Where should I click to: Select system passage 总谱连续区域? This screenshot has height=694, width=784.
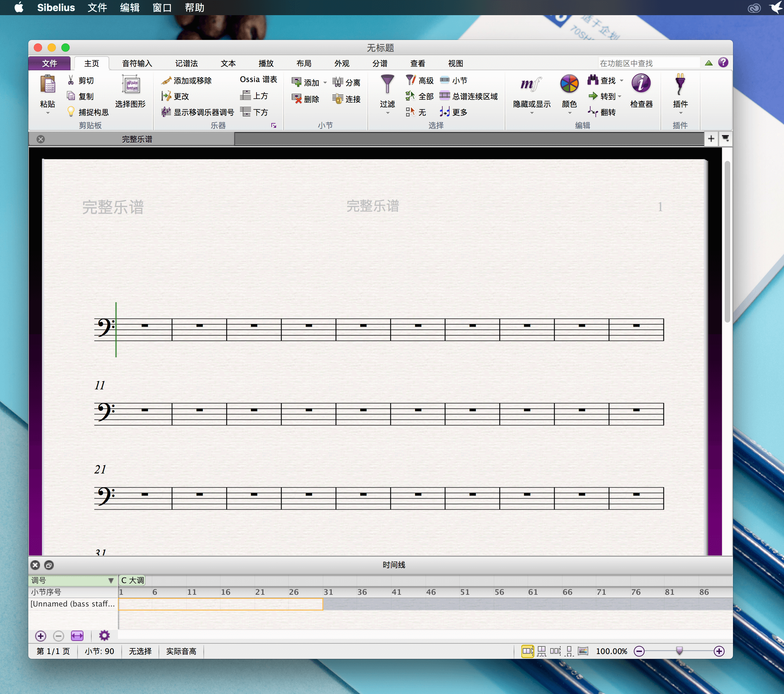[x=444, y=95]
